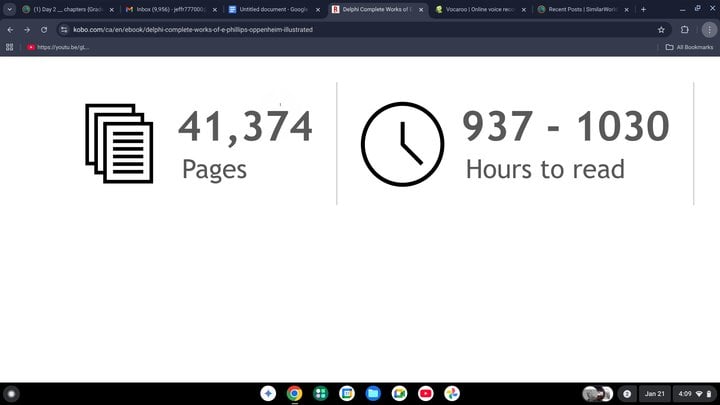Switch to the Vocaroo tab
Screen dimensions: 720x405
pyautogui.click(x=480, y=9)
